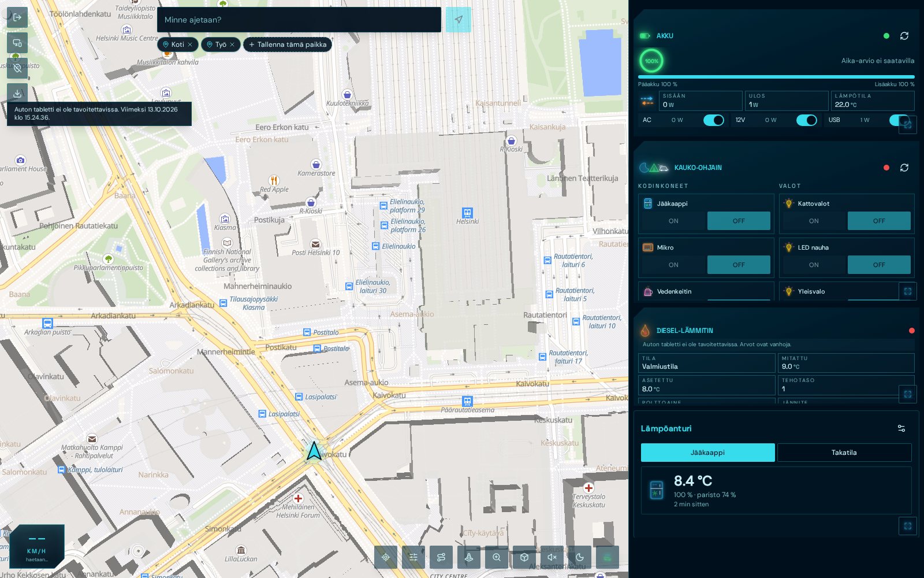924x578 pixels.
Task: Click the logout icon on the map sidebar
Action: [17, 17]
